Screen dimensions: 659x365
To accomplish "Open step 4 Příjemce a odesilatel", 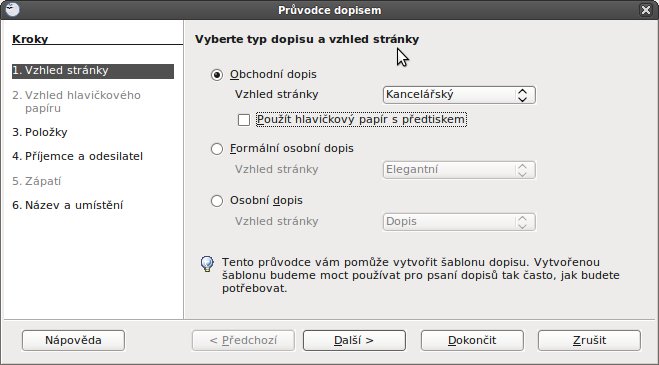I will point(78,156).
